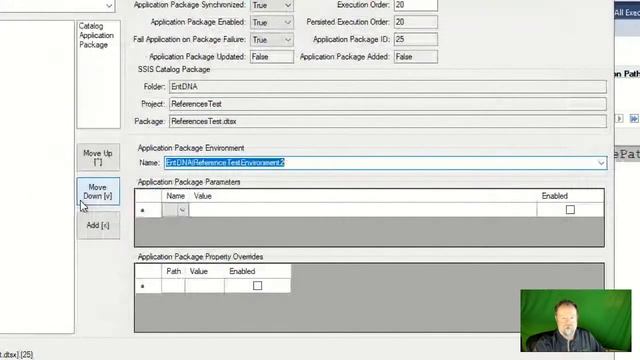Click the next-page navigation arrow at right edge
Screen dimensions: 640x360
(619, 119)
